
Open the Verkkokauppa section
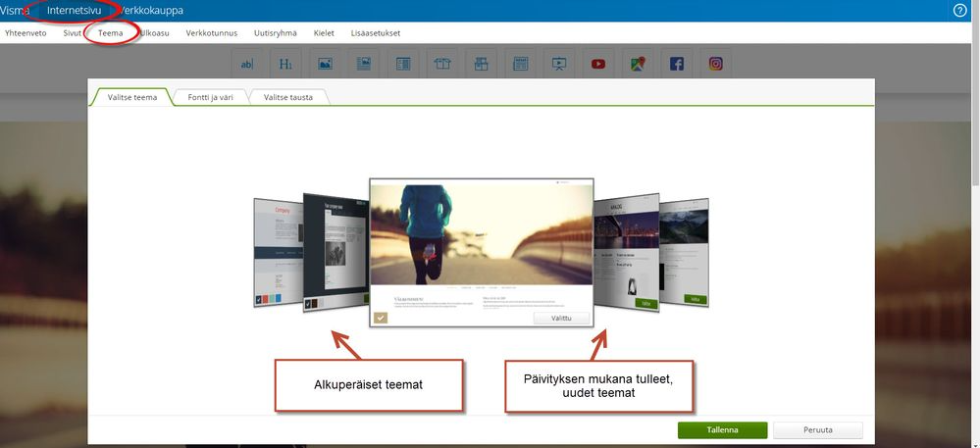(151, 10)
